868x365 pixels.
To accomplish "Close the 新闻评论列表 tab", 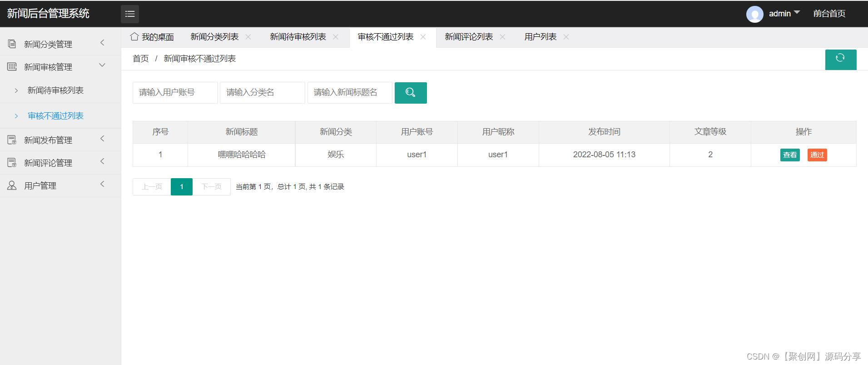I will point(502,37).
